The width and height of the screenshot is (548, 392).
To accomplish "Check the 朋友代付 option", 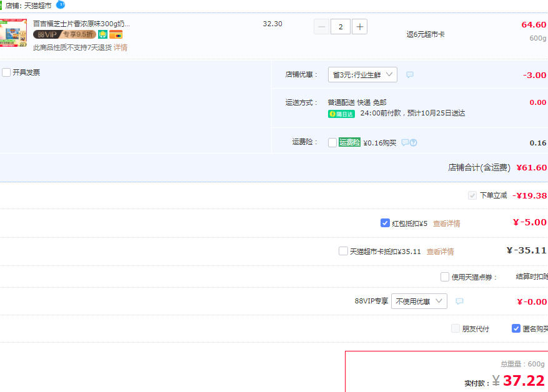I will pos(456,328).
